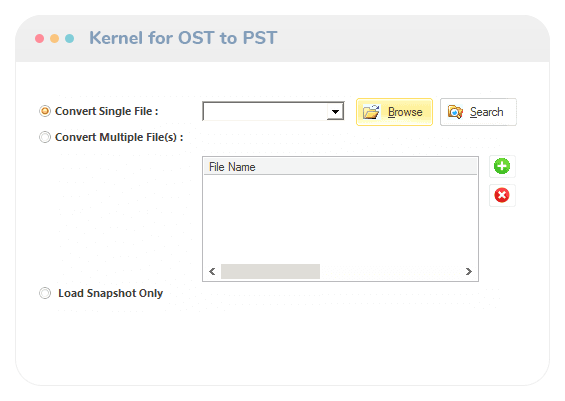Click the right arrow of the file list scrollbar

pos(468,271)
